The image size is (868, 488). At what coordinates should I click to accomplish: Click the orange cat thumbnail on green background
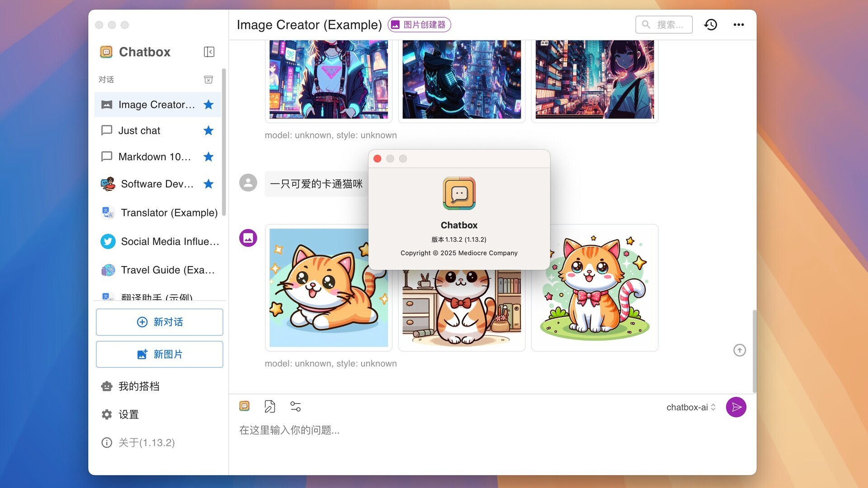(594, 288)
